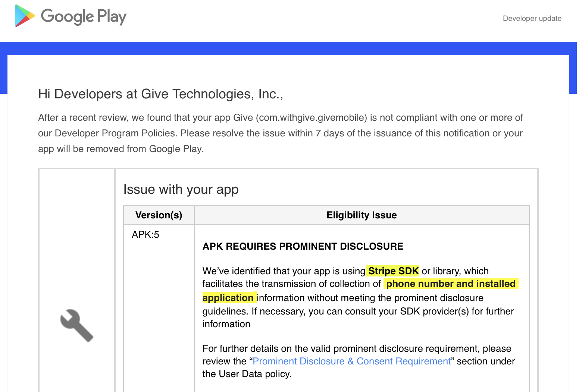Screen dimensions: 579x392
Task: Click the com.withgive.givemobile app package text
Action: (312, 117)
